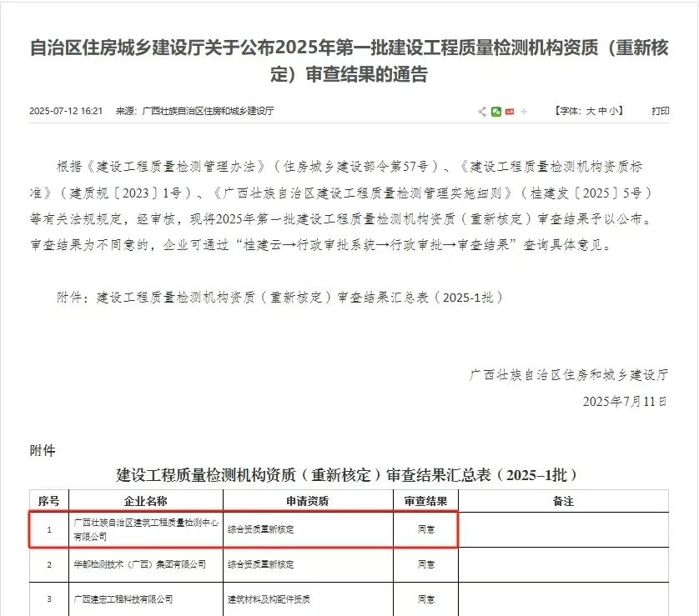Click the 审查结果 column header
The image size is (699, 616).
click(x=425, y=501)
